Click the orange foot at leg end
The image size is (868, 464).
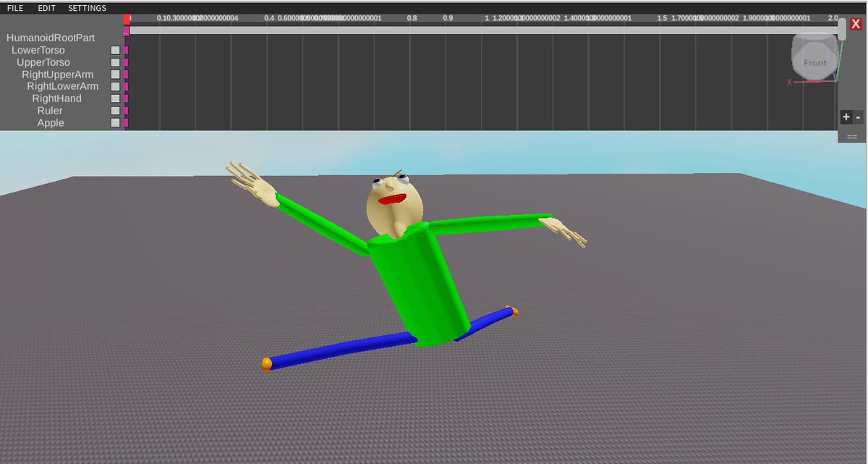[267, 363]
